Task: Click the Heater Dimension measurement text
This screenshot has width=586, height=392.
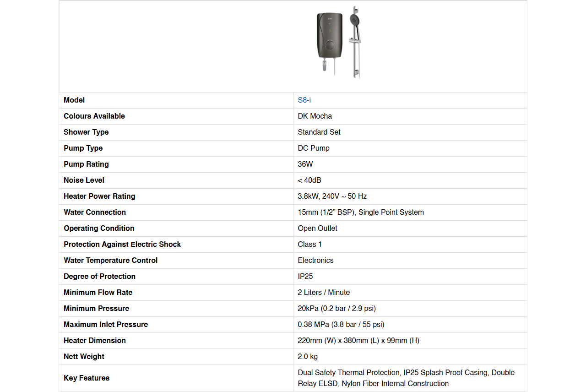Action: [358, 341]
